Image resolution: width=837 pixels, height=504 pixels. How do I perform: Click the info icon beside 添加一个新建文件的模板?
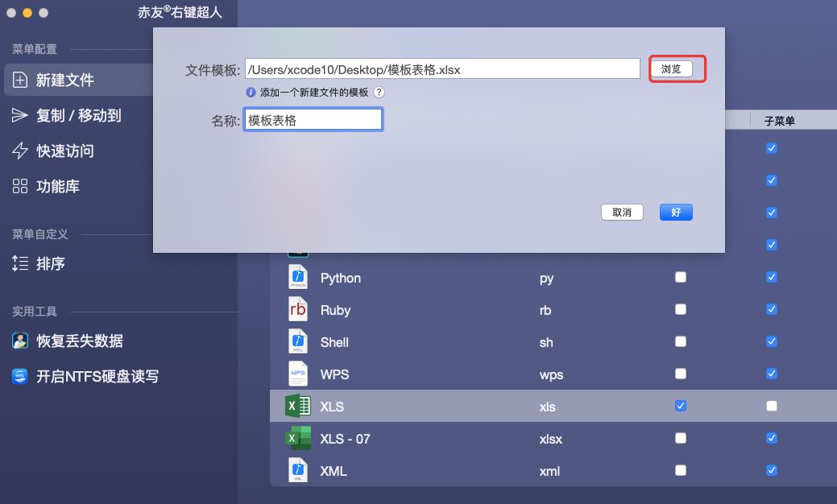tap(251, 93)
